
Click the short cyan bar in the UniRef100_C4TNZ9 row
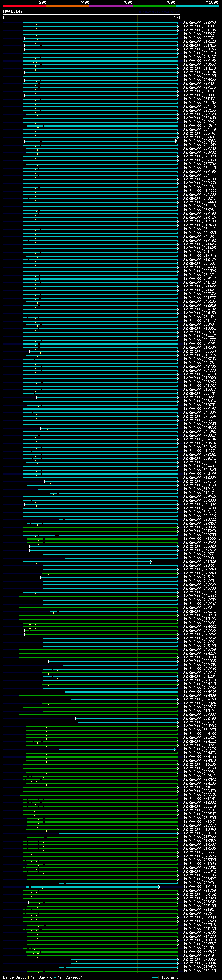click(87, 561)
